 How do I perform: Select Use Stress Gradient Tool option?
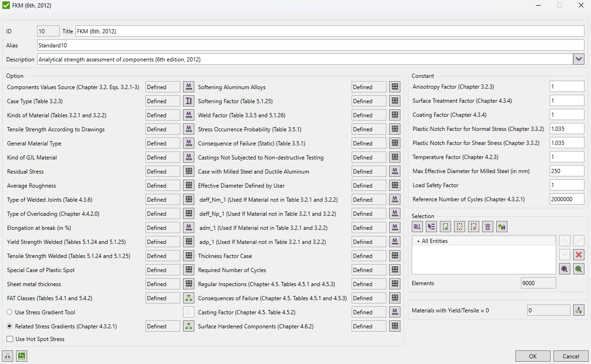coord(10,312)
